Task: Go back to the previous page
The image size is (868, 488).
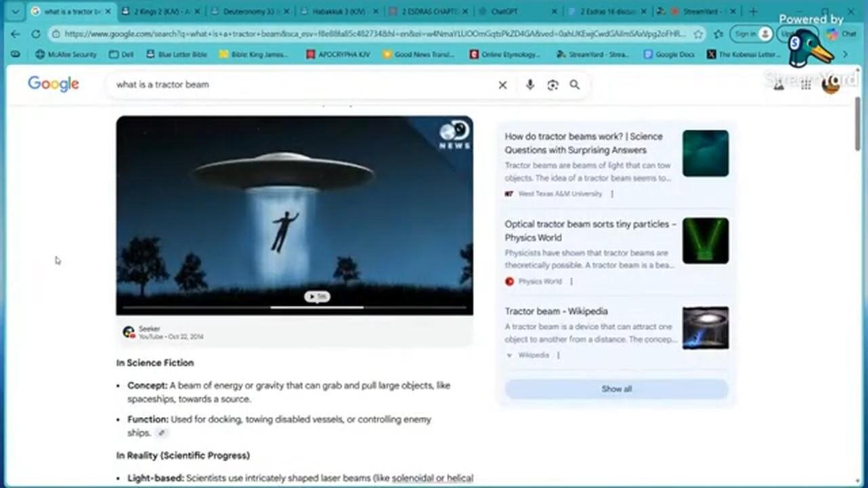Action: point(16,34)
